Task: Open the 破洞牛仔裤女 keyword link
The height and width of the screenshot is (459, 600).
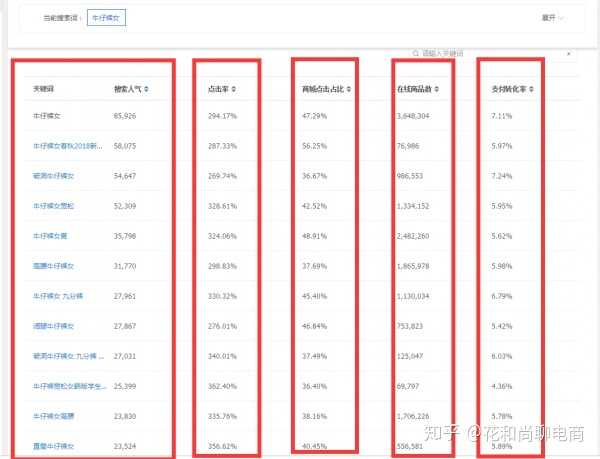Action: click(53, 176)
